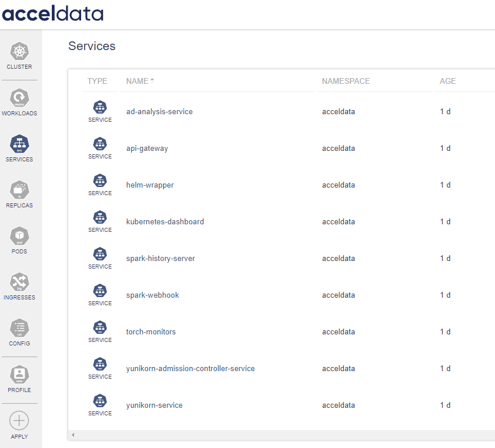Open the Ingresses section
The height and width of the screenshot is (448, 495).
point(19,287)
